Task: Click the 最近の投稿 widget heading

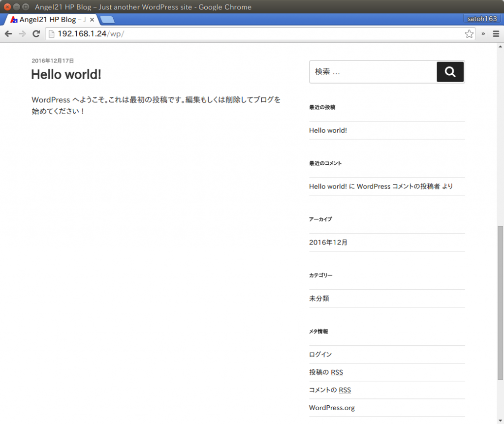Action: tap(322, 107)
